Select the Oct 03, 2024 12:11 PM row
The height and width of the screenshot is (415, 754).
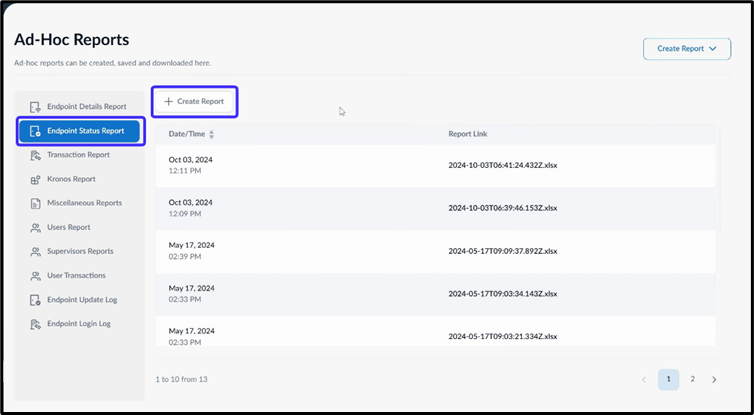point(435,165)
